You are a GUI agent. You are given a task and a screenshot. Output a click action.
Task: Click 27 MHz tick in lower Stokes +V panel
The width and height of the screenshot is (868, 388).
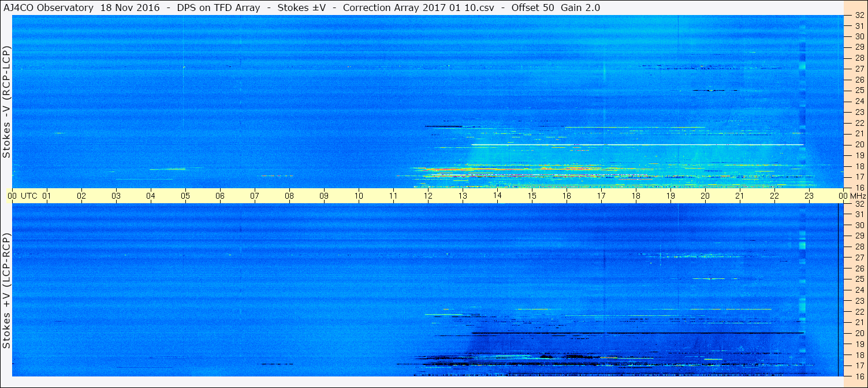[859, 258]
